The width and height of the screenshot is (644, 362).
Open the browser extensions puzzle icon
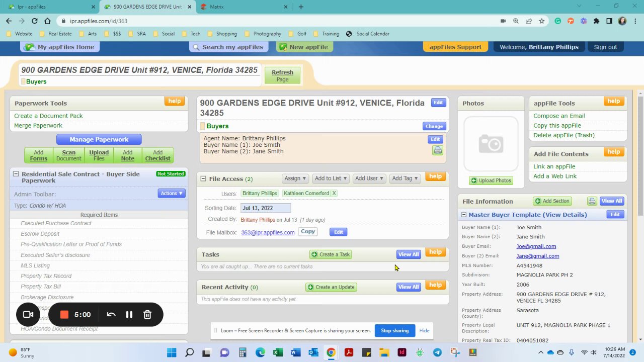(x=596, y=21)
